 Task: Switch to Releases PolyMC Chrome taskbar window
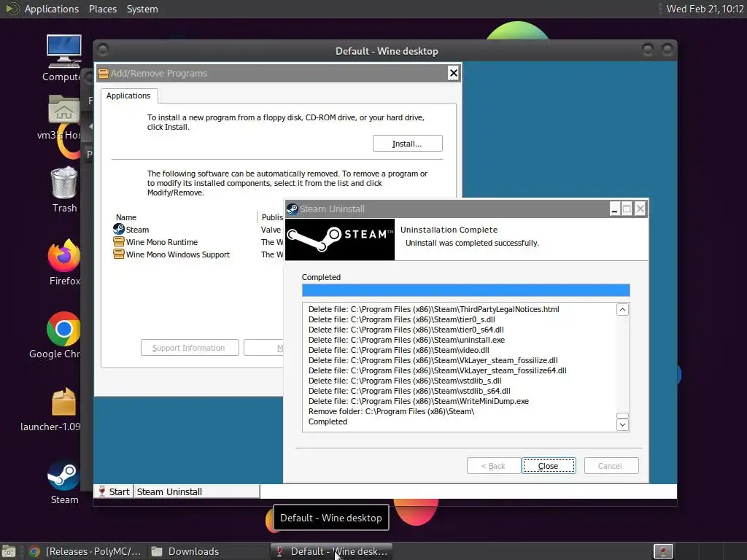pyautogui.click(x=85, y=551)
